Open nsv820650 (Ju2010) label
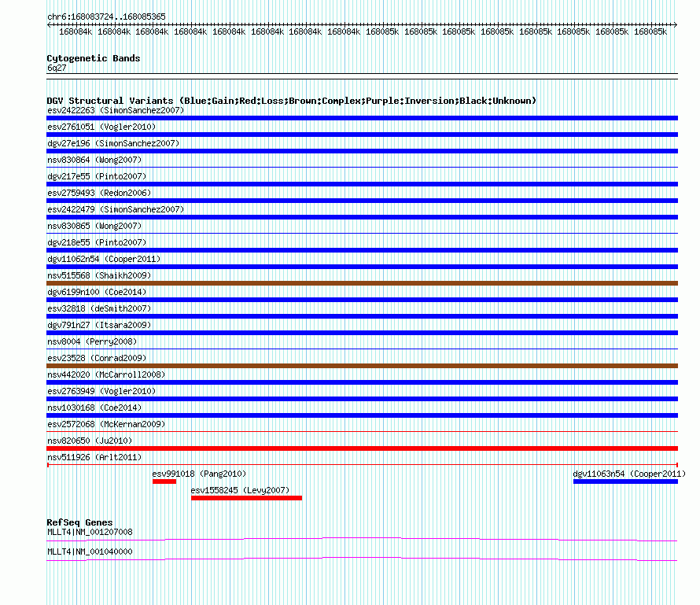The width and height of the screenshot is (700, 605). click(x=90, y=441)
